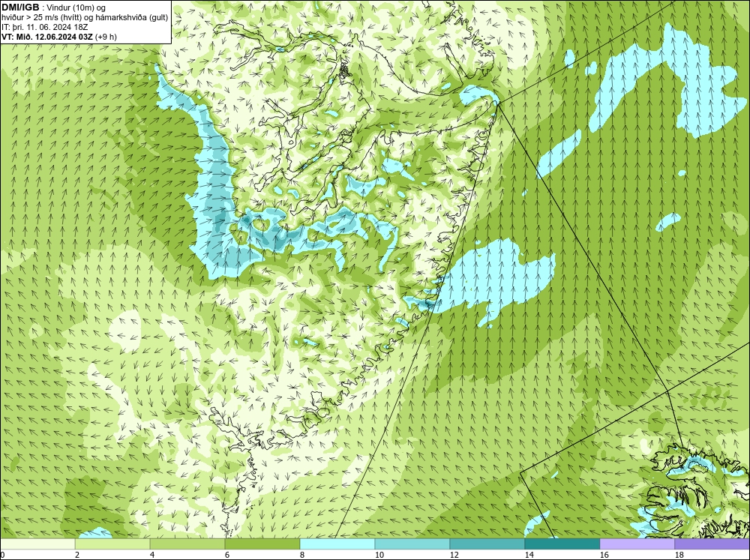
Task: Click the legend tick label '10'
Action: 379,555
